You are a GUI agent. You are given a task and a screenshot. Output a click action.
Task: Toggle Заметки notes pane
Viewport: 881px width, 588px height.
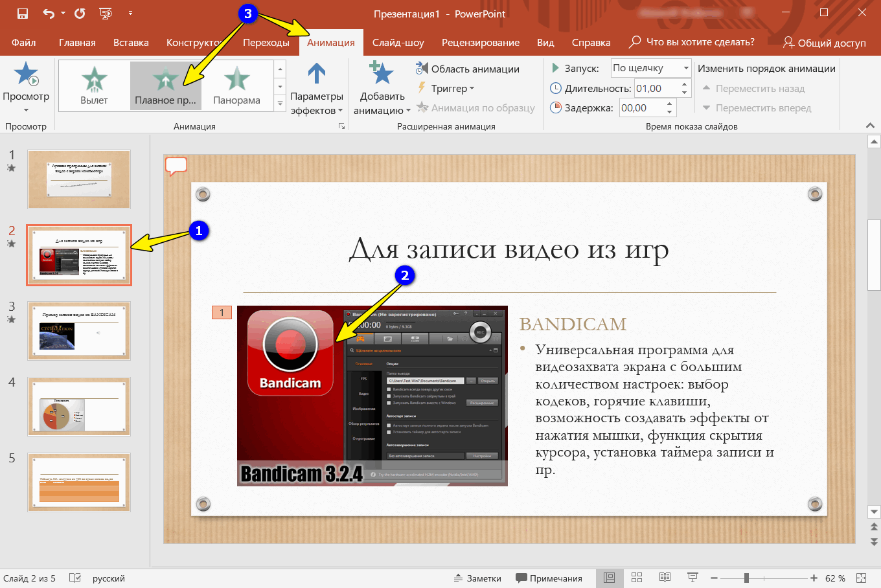pyautogui.click(x=477, y=578)
